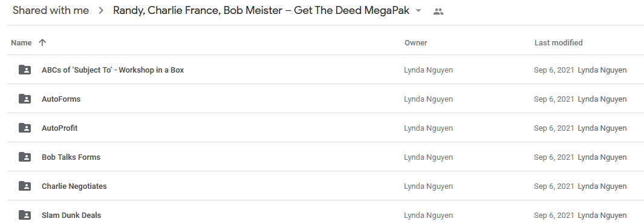Select the Charlie Negotiates folder icon
The width and height of the screenshot is (644, 224).
(25, 186)
